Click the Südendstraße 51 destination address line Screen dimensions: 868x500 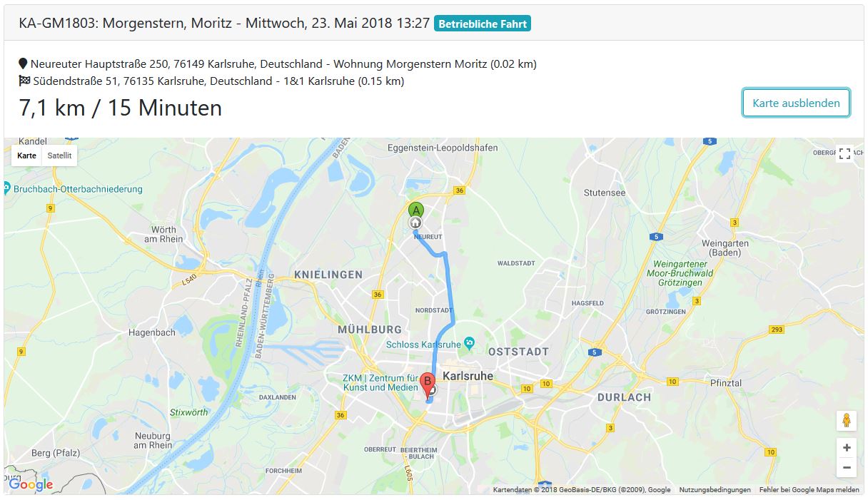pos(211,81)
